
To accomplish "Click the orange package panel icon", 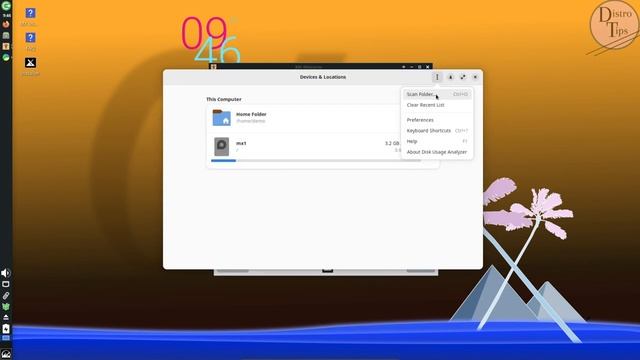I will click(x=6, y=47).
